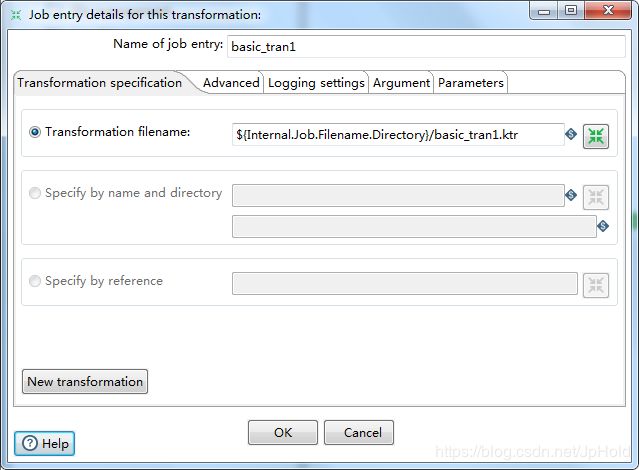Go to the Argument tab

click(x=401, y=83)
